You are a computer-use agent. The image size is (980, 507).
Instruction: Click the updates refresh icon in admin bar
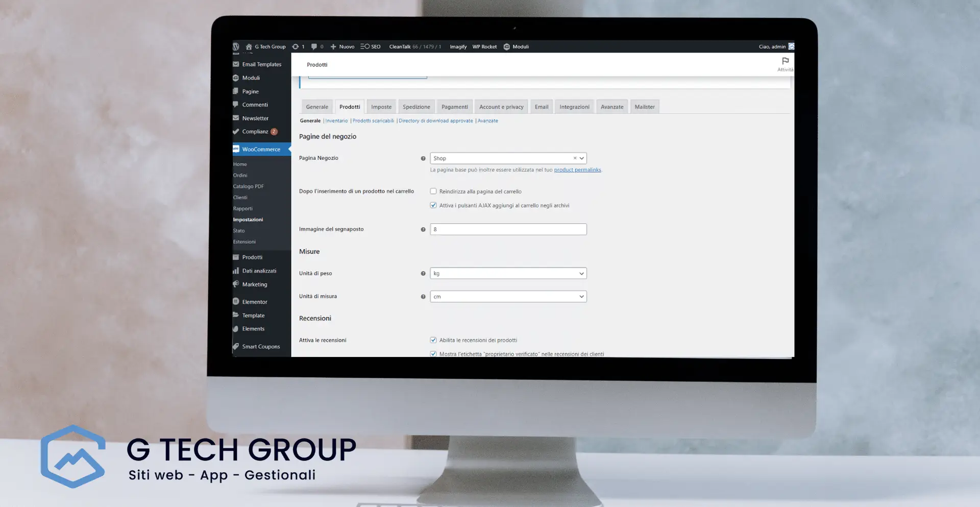point(295,46)
